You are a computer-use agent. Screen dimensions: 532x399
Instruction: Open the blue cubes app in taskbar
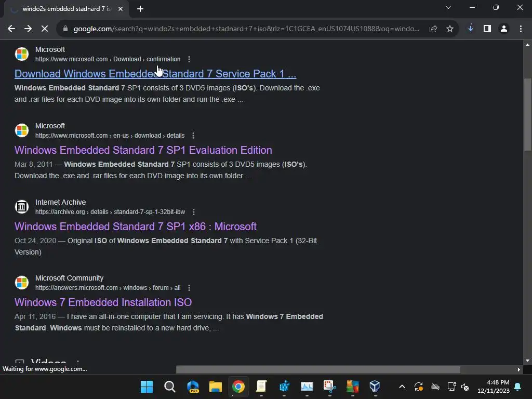coord(284,387)
